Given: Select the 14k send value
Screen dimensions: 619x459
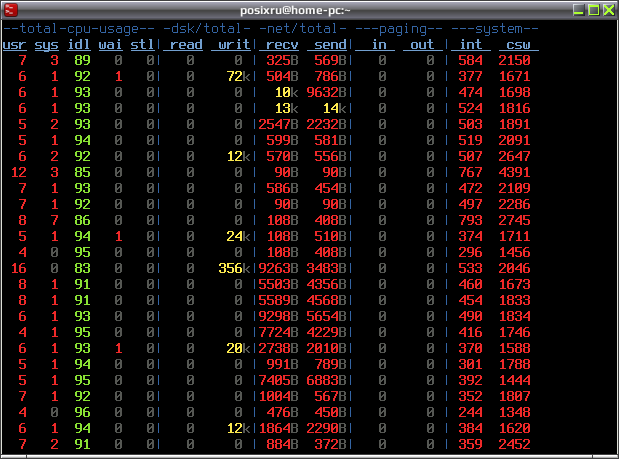Looking at the screenshot, I should pos(334,108).
